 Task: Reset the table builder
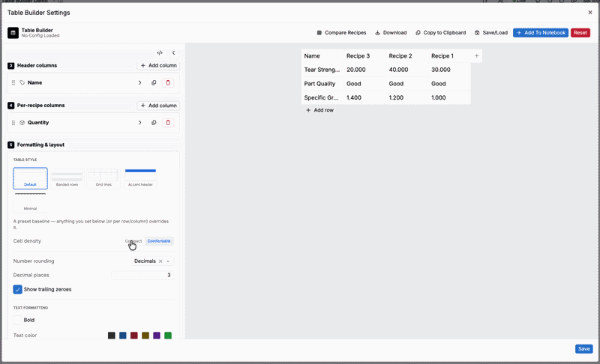point(580,33)
